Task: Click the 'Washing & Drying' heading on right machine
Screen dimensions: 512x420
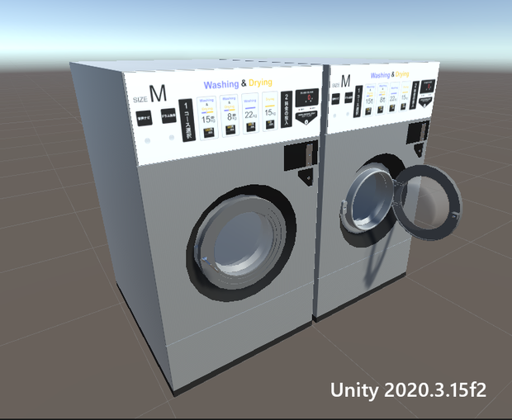Action: click(390, 75)
